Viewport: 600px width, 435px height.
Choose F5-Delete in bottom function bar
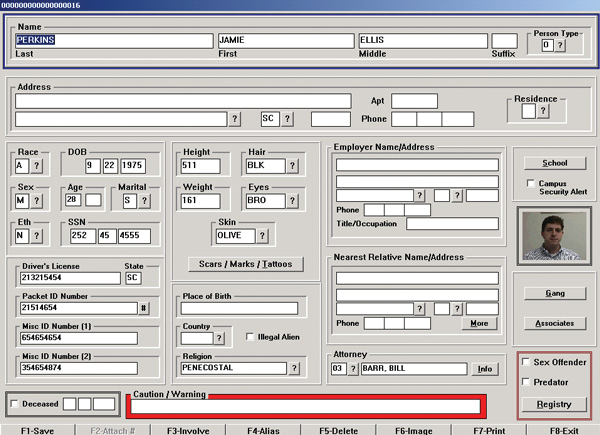click(338, 430)
